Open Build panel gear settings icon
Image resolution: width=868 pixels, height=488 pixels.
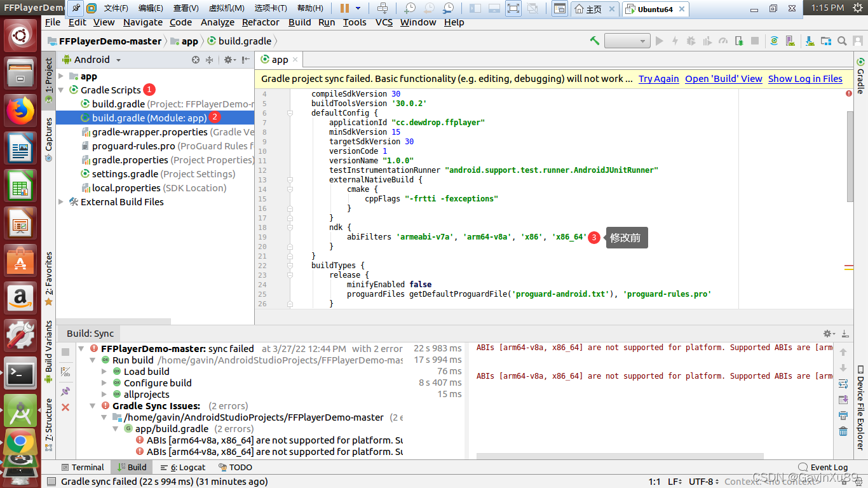coord(828,334)
